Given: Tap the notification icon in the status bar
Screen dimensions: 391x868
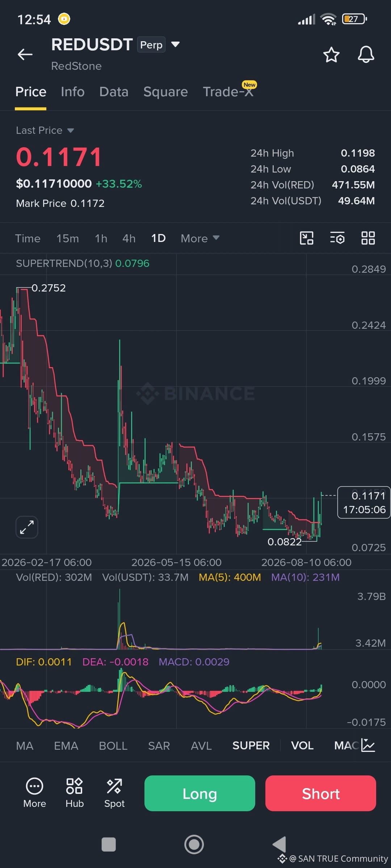Looking at the screenshot, I should tap(64, 19).
